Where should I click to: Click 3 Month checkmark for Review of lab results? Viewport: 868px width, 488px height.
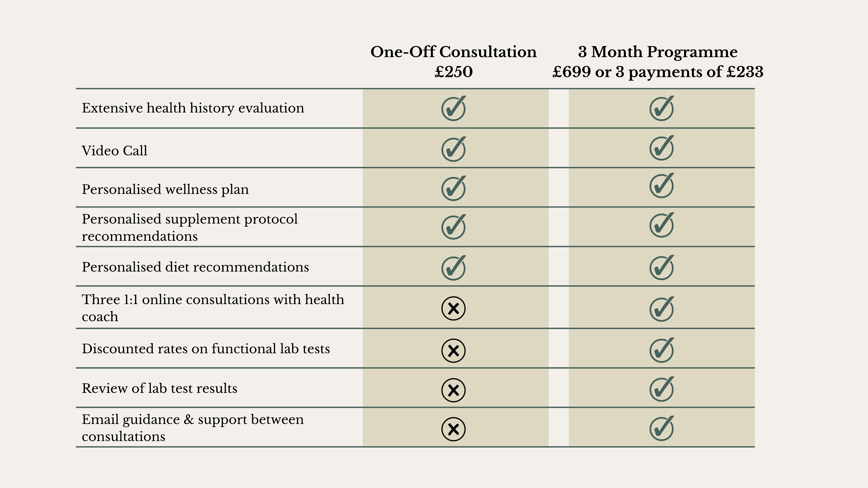661,389
